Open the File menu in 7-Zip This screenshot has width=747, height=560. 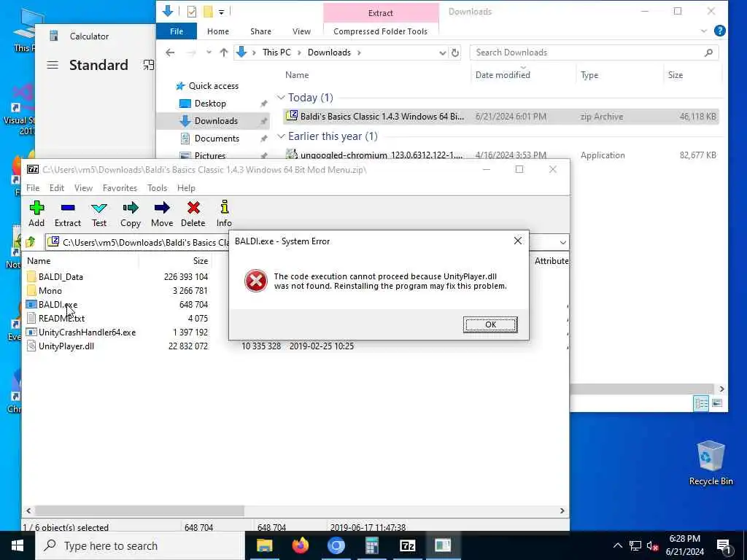click(x=33, y=188)
